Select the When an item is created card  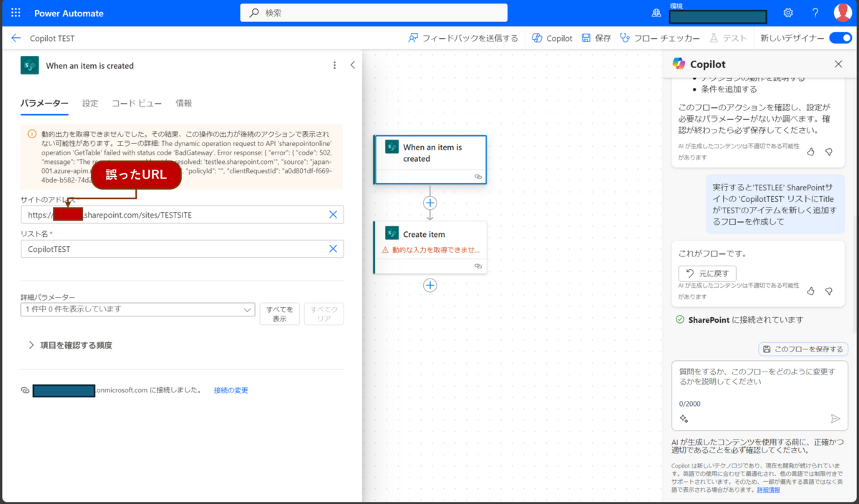(x=430, y=159)
